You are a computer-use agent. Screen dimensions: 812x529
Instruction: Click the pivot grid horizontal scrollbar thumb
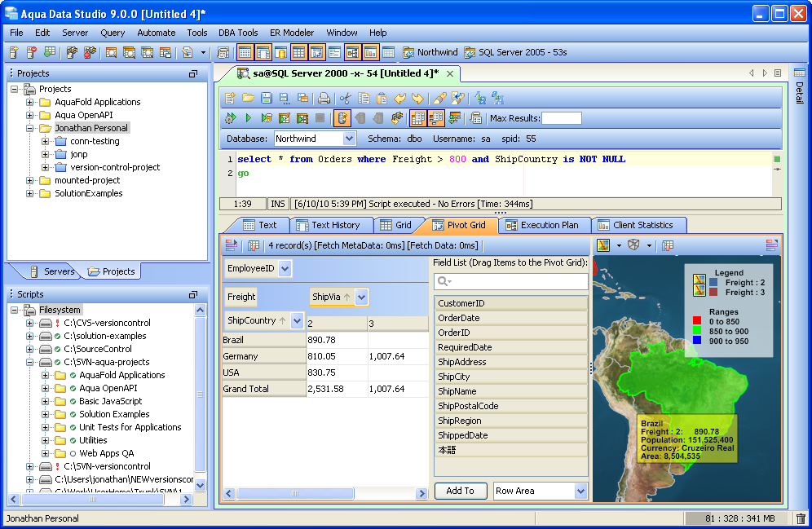pos(294,493)
